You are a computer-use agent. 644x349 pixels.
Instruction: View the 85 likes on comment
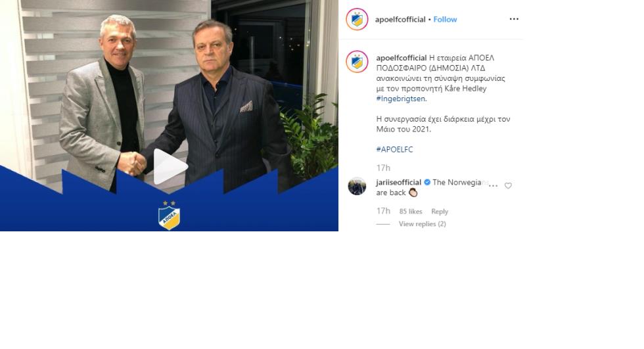point(411,212)
